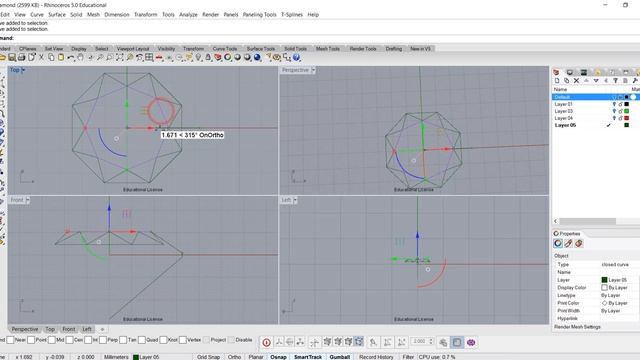
Task: Open the T-Splines menu
Action: 292,15
